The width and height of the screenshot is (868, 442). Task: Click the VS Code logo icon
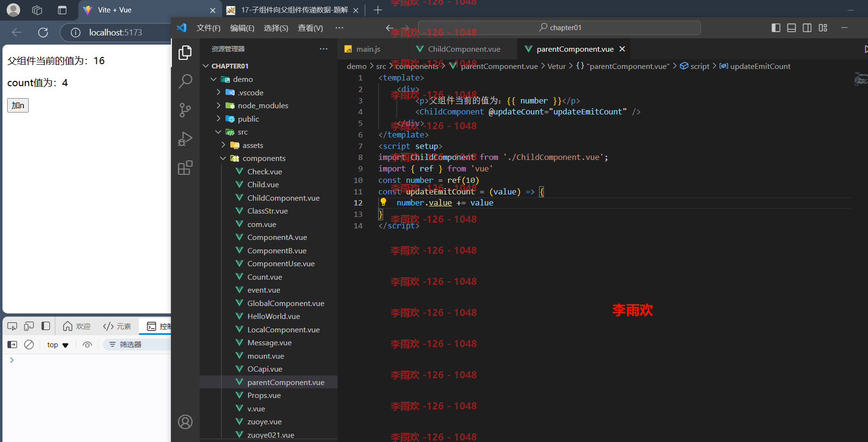[181, 28]
